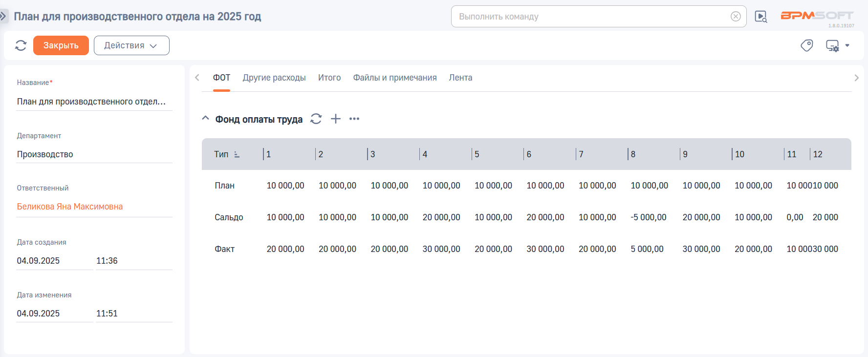Click the page refresh icon beside Закрыть

(21, 45)
